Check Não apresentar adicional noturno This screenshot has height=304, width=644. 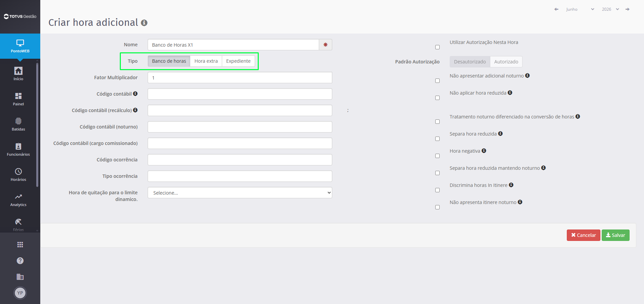(x=437, y=81)
